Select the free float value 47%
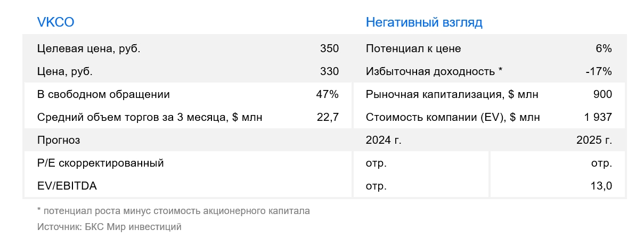The height and width of the screenshot is (246, 644). pos(327,95)
